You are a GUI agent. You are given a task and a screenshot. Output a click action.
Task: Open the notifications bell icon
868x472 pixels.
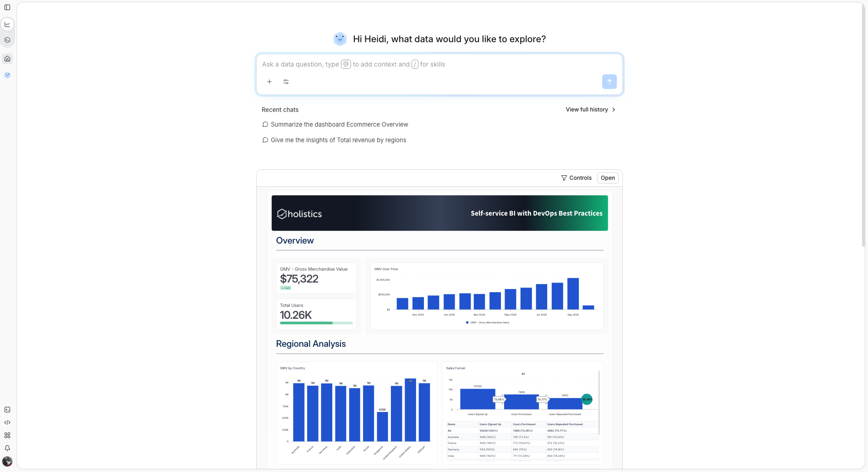click(x=7, y=448)
